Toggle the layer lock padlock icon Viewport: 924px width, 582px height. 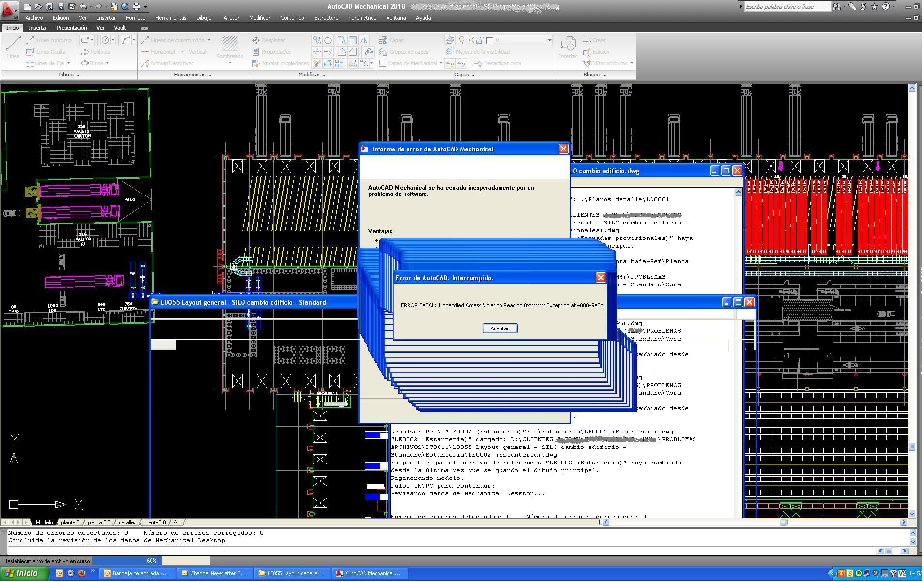tap(480, 40)
